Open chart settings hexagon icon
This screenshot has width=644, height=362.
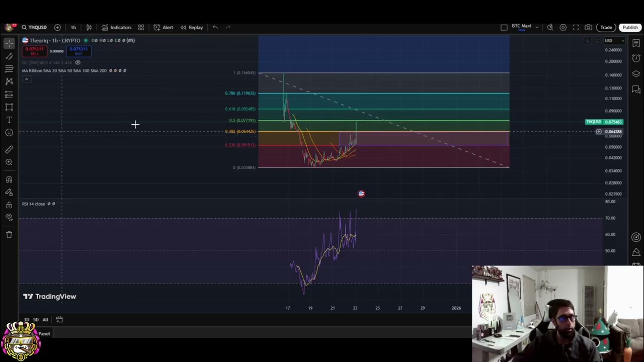(563, 27)
